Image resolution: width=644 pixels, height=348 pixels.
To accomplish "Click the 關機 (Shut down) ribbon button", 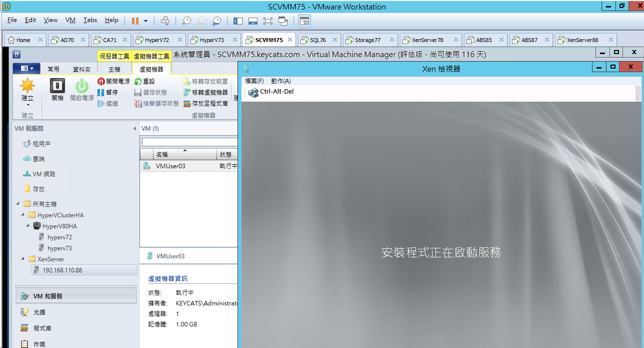I will [57, 90].
